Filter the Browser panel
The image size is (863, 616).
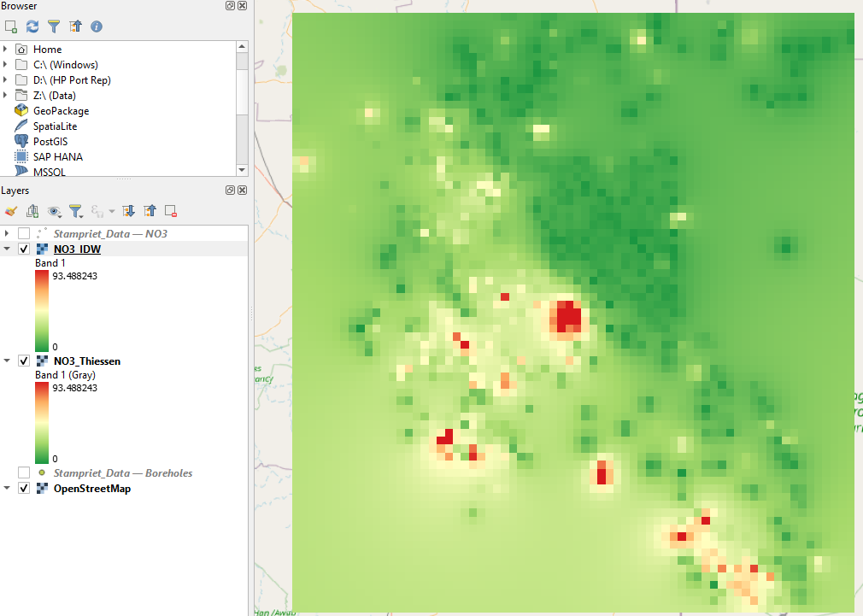[53, 26]
